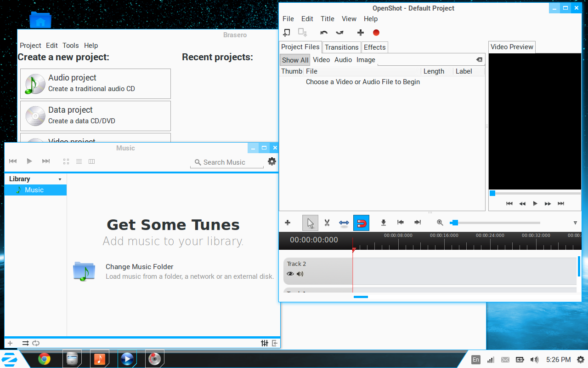
Task: Click the plus icon in OpenShot main toolbar
Action: pos(361,33)
